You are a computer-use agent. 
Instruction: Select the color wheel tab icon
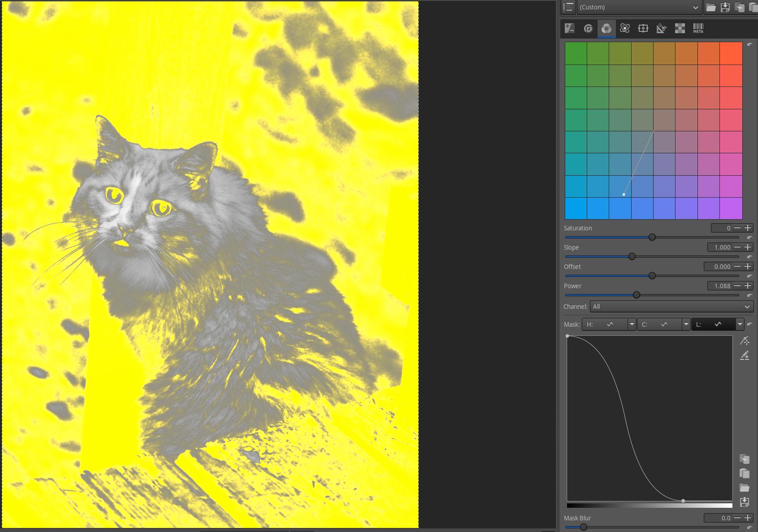coord(587,28)
